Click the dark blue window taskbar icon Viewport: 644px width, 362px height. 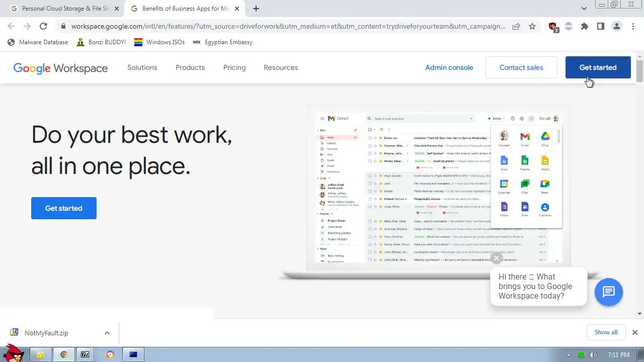(133, 354)
